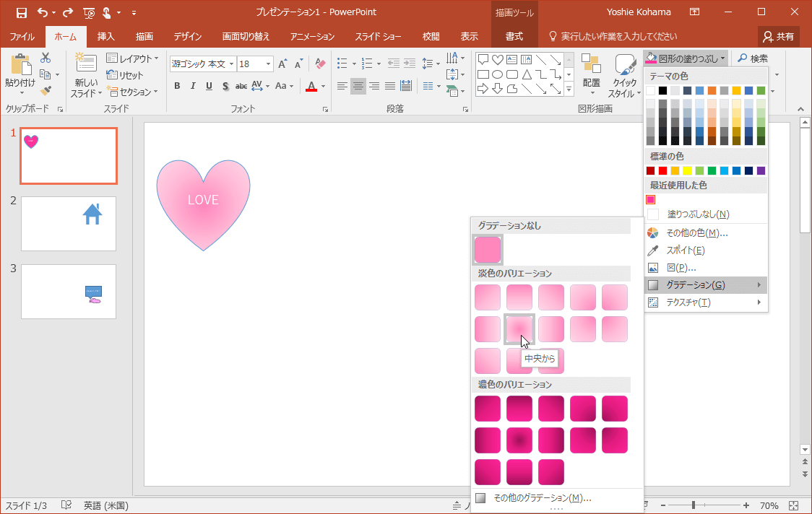The height and width of the screenshot is (514, 812).
Task: Expand the Texture (テクスチャ) submenu
Action: [704, 302]
